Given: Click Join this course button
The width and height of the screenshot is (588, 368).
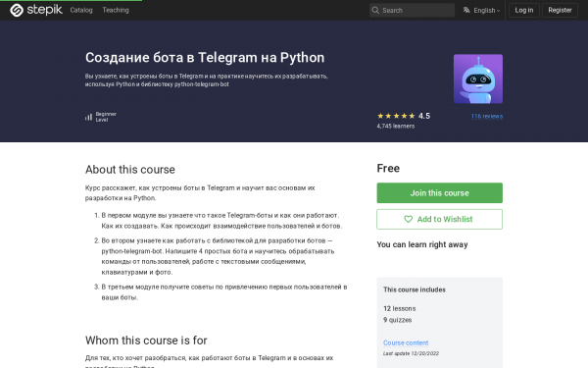Looking at the screenshot, I should tap(439, 193).
